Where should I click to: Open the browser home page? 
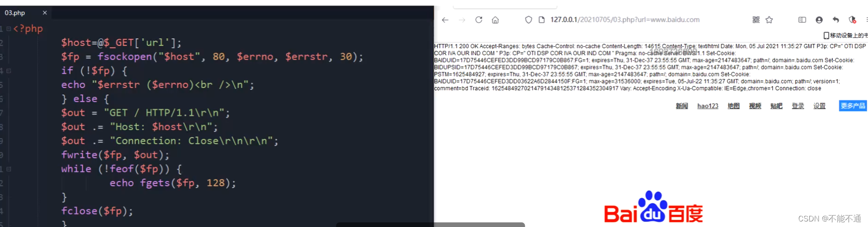coord(495,20)
